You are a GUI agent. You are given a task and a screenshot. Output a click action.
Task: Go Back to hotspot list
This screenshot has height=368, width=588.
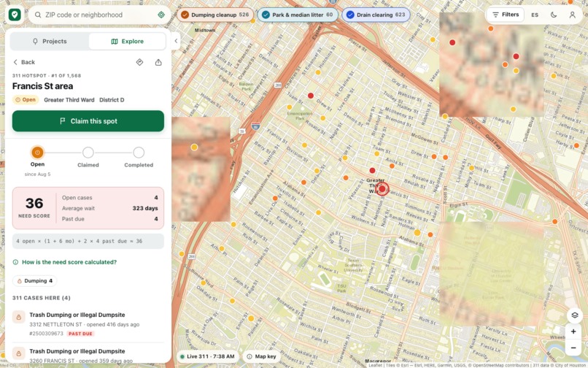24,62
